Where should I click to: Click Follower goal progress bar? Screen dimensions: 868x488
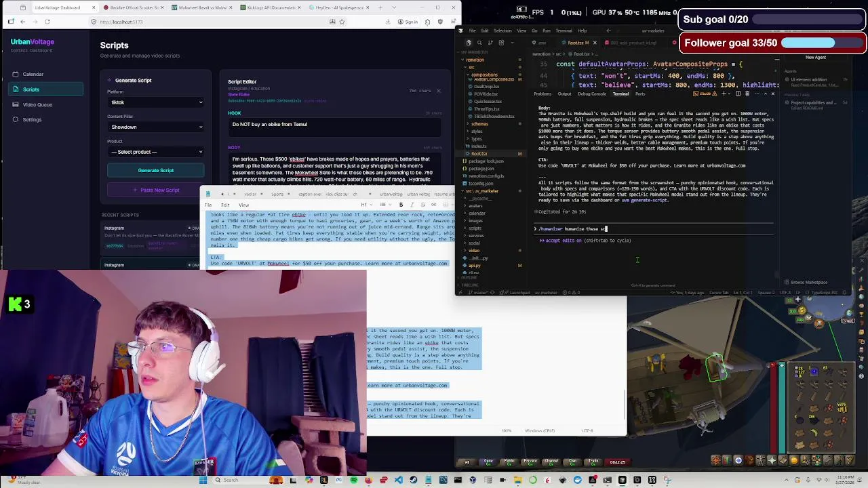822,43
